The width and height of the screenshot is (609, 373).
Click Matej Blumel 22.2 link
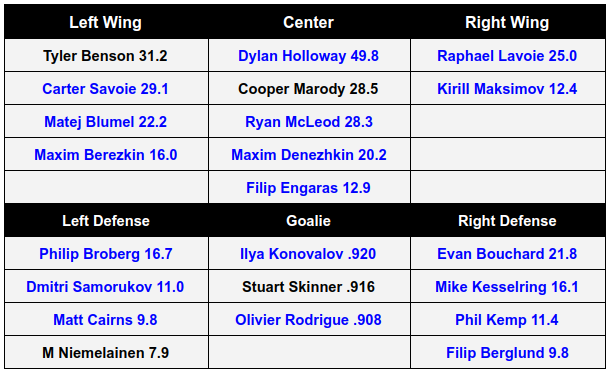(x=105, y=122)
